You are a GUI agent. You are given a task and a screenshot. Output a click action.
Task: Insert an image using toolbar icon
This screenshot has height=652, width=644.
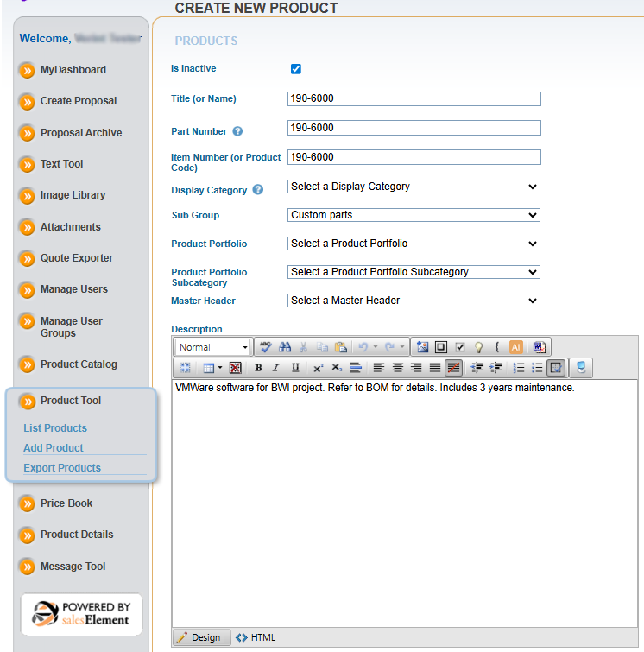pos(422,347)
